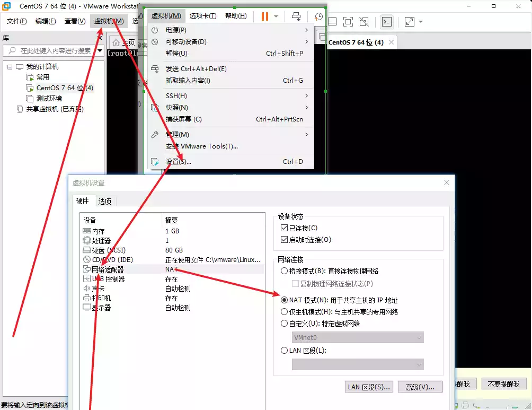Toggle the 已连接(C) checkbox
The height and width of the screenshot is (410, 532).
(284, 228)
